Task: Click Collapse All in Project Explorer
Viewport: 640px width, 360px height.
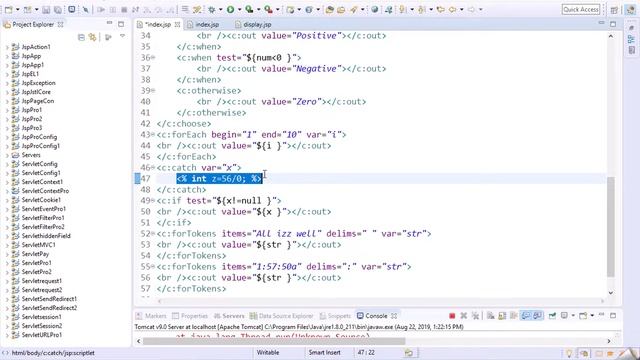Action: coord(81,38)
